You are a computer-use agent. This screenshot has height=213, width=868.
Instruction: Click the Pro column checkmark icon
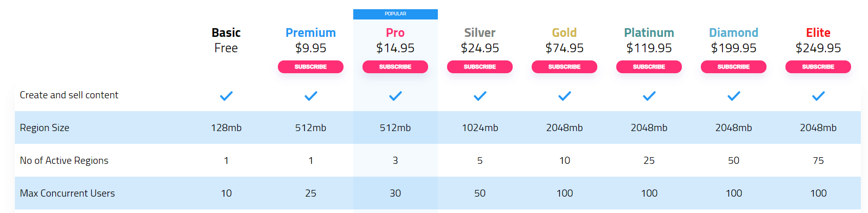tap(395, 96)
